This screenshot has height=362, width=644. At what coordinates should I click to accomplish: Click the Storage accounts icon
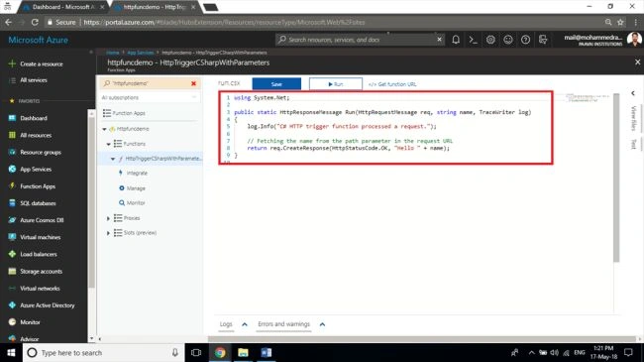pyautogui.click(x=12, y=271)
